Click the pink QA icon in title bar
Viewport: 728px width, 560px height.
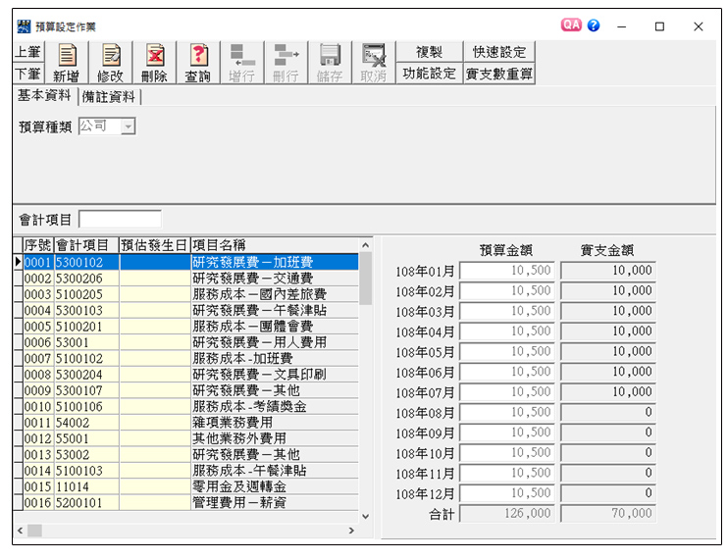(571, 26)
